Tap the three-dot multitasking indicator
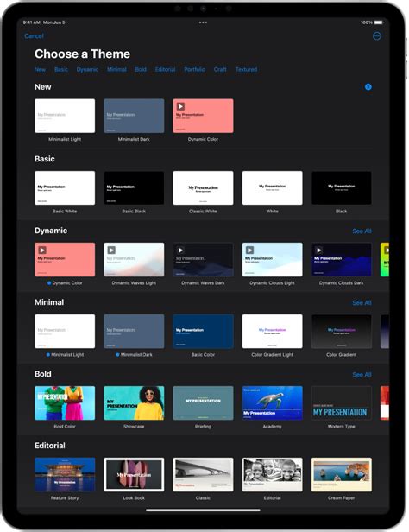This screenshot has height=532, width=409. (203, 22)
